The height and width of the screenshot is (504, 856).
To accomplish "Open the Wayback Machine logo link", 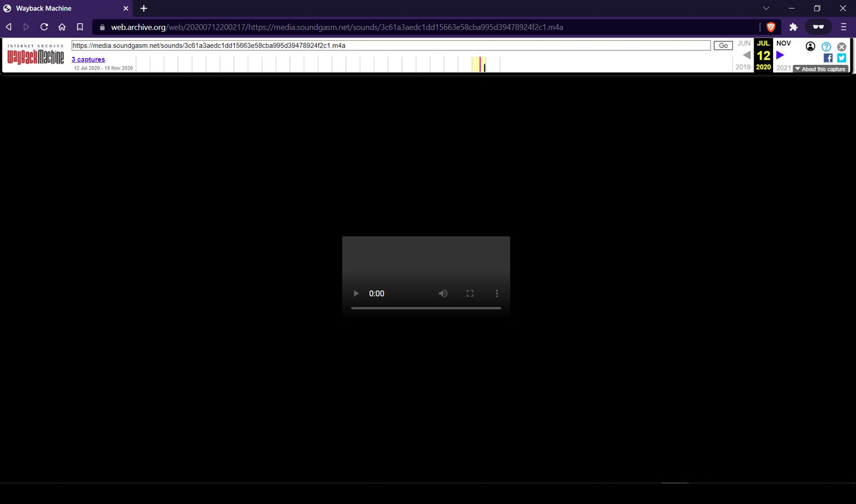I will click(x=35, y=55).
